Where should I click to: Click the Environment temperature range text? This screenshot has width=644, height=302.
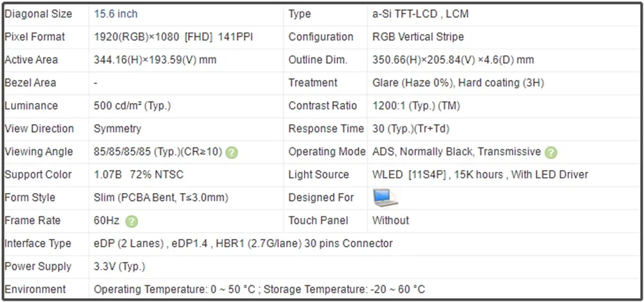pyautogui.click(x=259, y=289)
